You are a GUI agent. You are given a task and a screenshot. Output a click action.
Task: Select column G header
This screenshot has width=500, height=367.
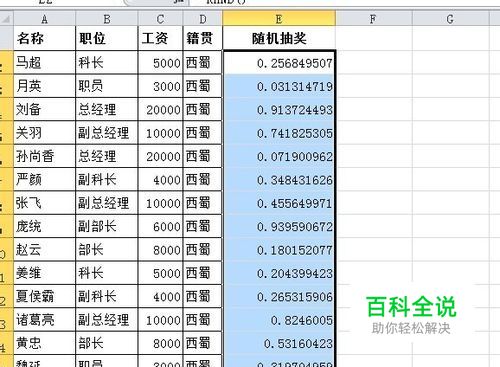451,19
